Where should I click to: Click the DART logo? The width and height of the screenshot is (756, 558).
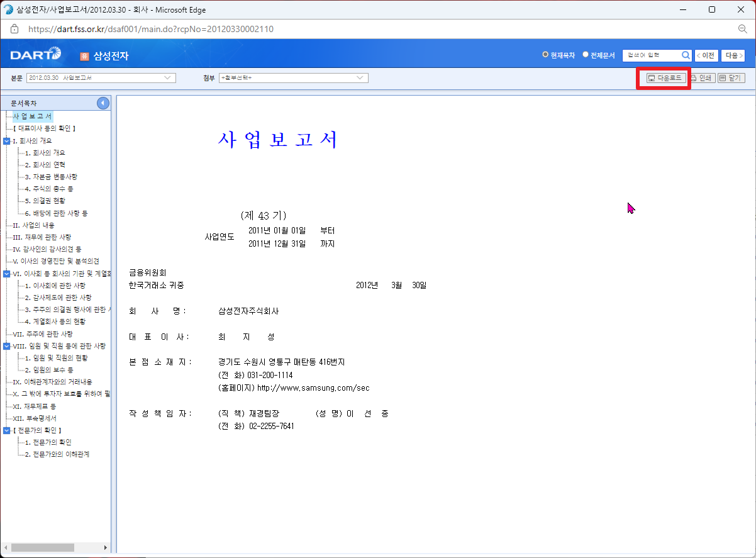(36, 55)
